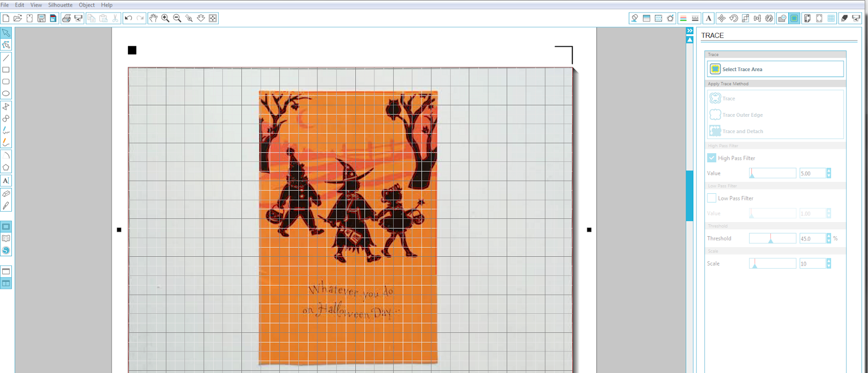The image size is (868, 373).
Task: Click the Threshold value field 45.0
Action: tap(813, 238)
